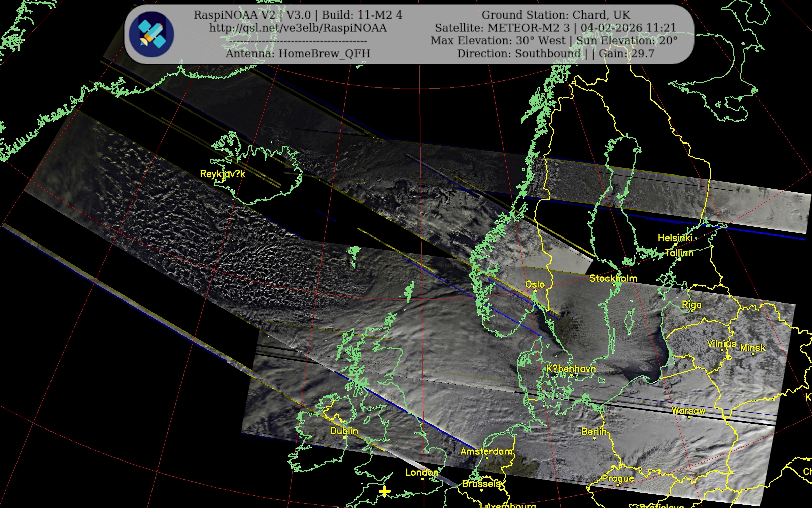Select the Warsaw city label
Viewport: 812px width, 508px height.
(x=688, y=411)
